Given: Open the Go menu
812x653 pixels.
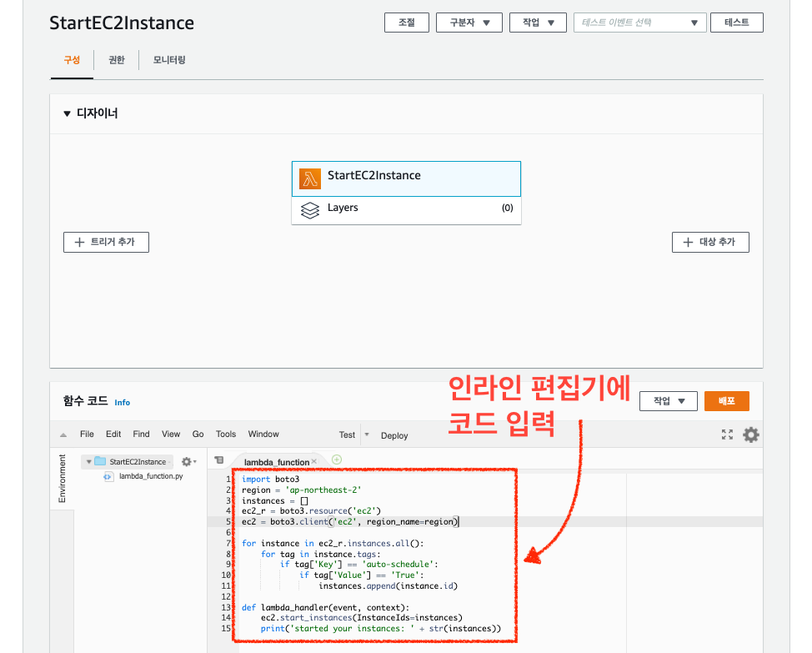Looking at the screenshot, I should tap(198, 434).
